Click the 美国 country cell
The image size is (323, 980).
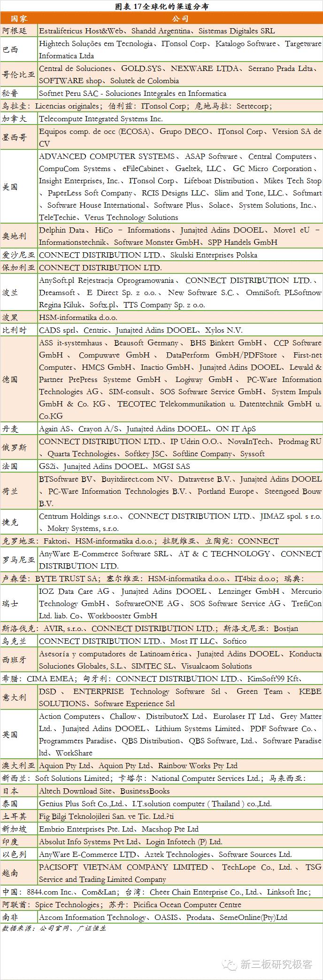coord(19,187)
